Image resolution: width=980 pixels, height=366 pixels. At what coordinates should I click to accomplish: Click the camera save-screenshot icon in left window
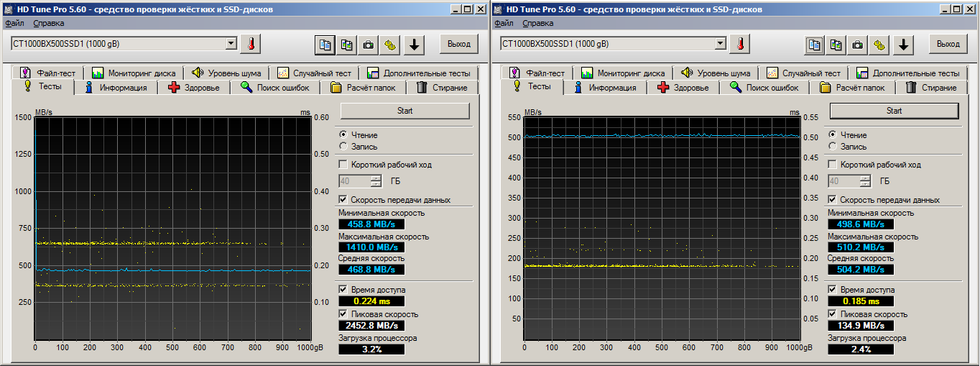(x=368, y=45)
